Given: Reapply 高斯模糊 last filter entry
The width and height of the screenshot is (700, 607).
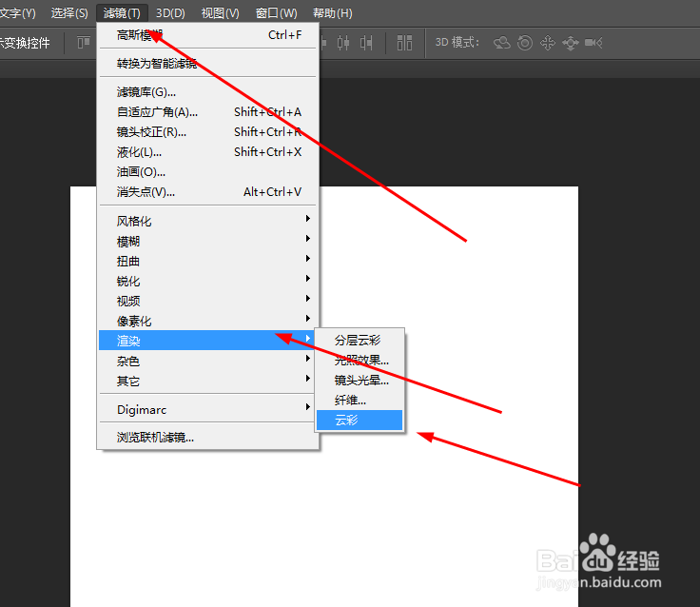Looking at the screenshot, I should pos(207,35).
